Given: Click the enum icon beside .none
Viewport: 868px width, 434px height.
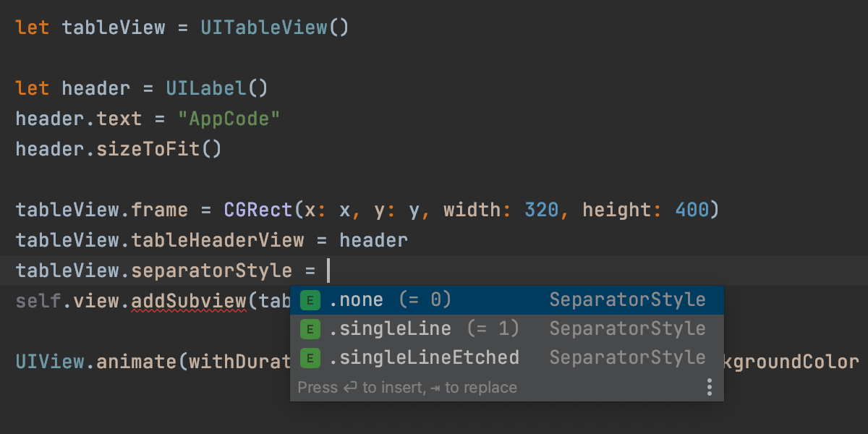Looking at the screenshot, I should pyautogui.click(x=310, y=299).
